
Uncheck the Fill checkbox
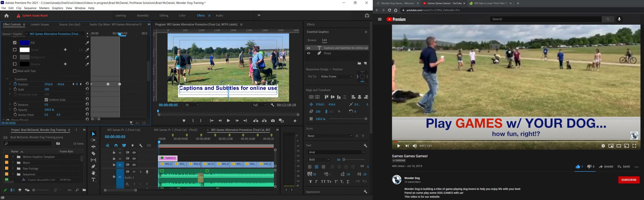tap(15, 43)
